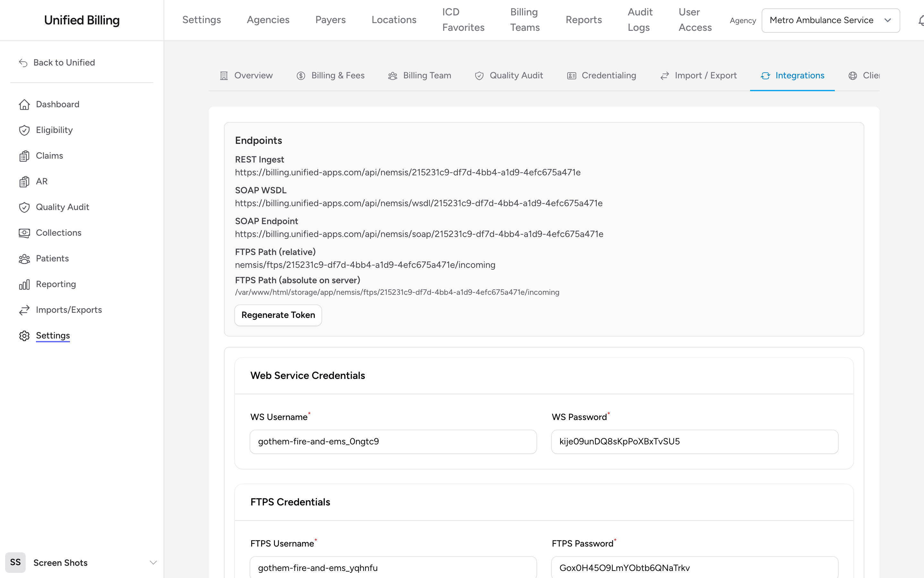Viewport: 924px width, 578px height.
Task: Open the Payers top menu
Action: (x=330, y=20)
